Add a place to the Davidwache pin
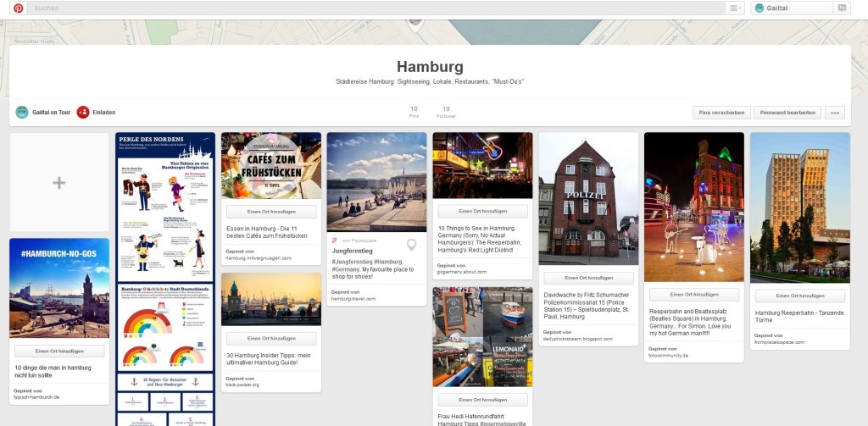This screenshot has height=426, width=868. tap(588, 278)
